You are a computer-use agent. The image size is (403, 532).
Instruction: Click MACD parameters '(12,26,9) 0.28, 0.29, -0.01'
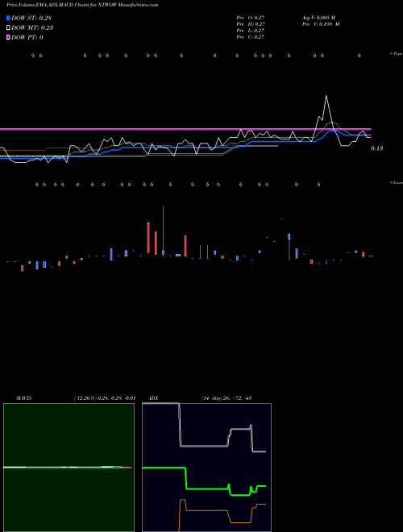(105, 398)
